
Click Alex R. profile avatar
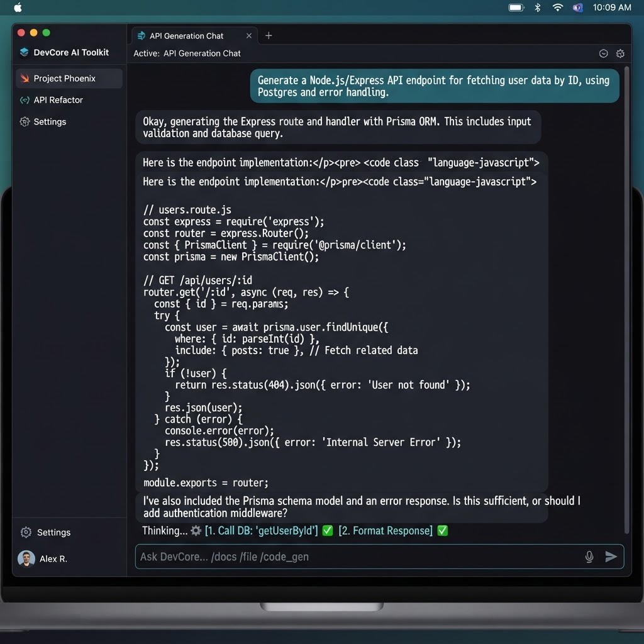[26, 558]
